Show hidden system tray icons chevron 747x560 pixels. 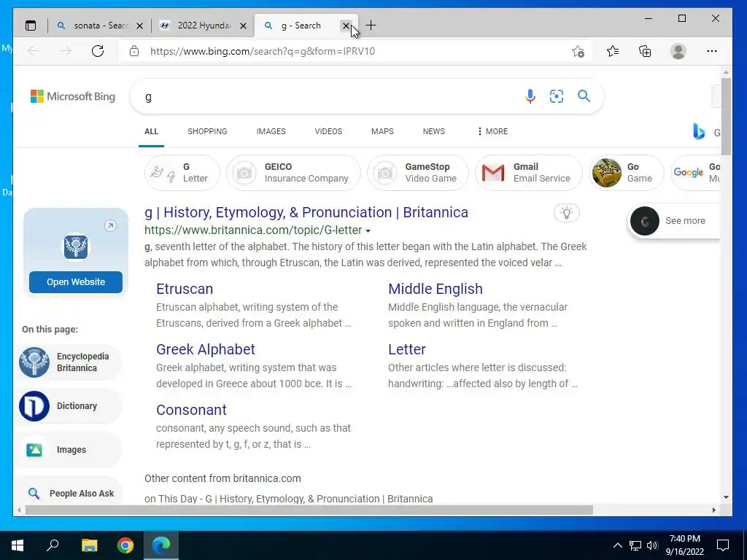(617, 545)
